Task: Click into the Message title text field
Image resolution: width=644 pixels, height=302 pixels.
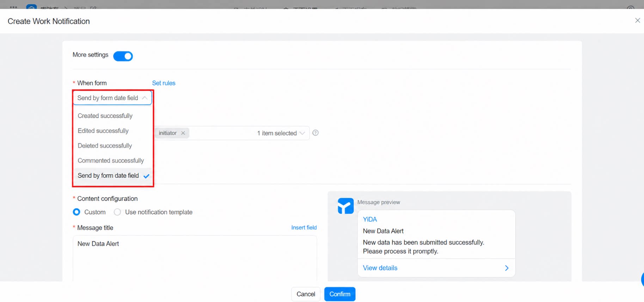Action: (195, 258)
